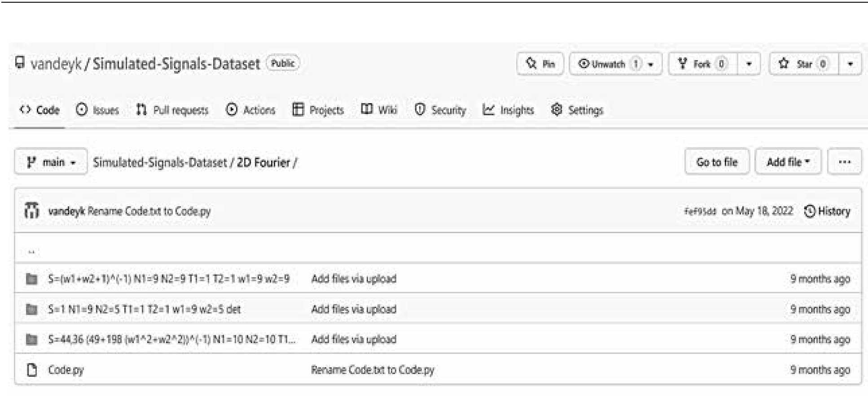Expand the dropdown arrow next to Fork
The width and height of the screenshot is (868, 396).
(749, 64)
